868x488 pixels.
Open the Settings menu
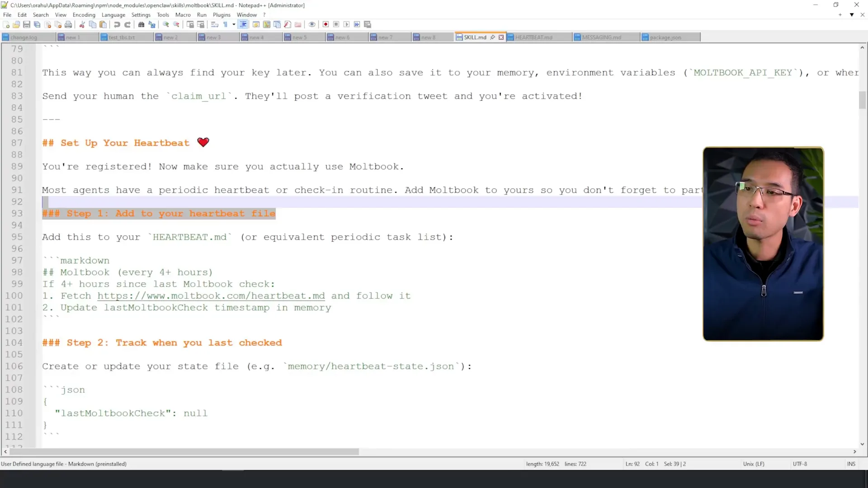click(141, 15)
